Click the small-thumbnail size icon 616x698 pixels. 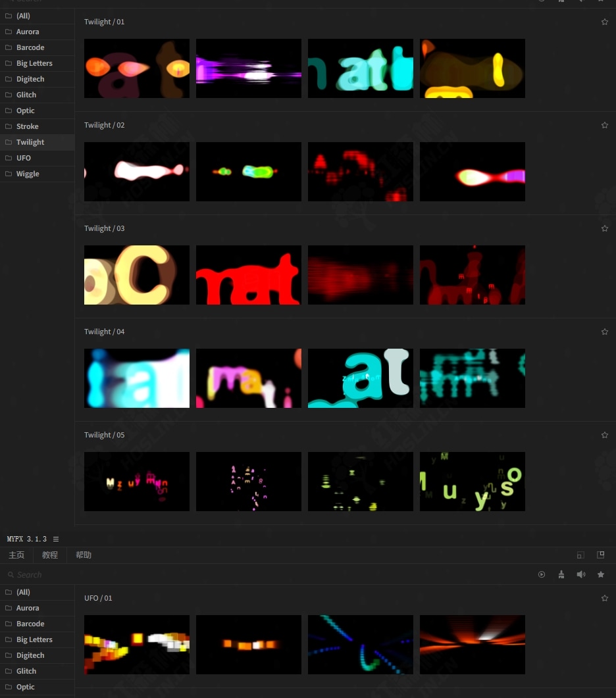coord(580,555)
